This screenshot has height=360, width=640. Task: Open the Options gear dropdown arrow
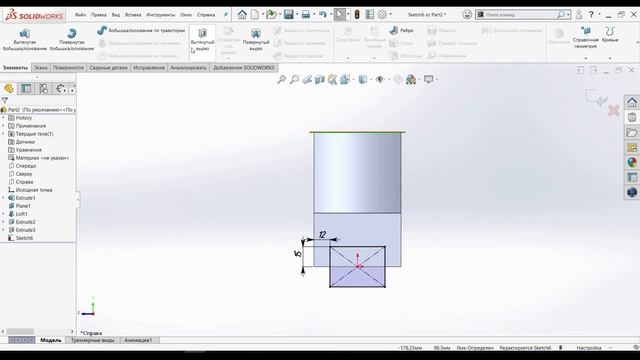click(390, 15)
